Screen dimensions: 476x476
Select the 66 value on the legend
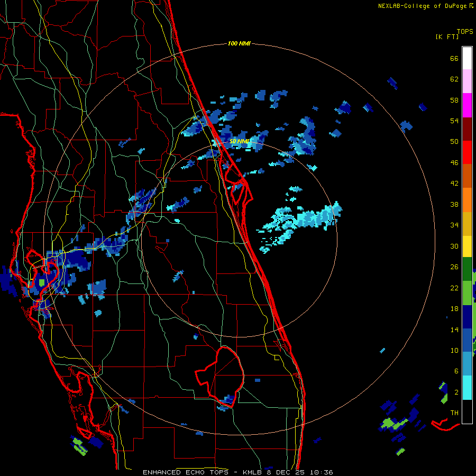coord(454,58)
